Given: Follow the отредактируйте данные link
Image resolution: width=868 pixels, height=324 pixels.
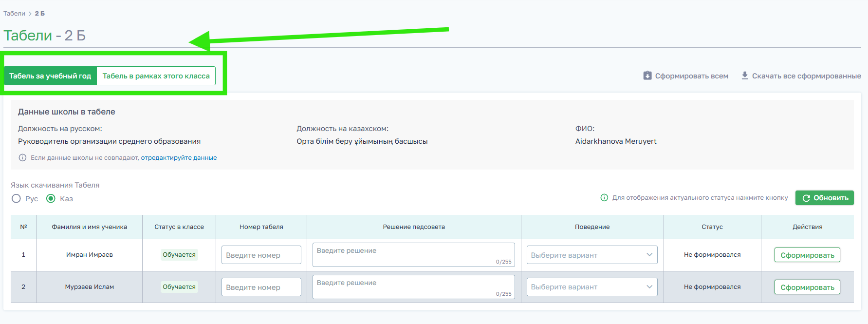Looking at the screenshot, I should 179,158.
